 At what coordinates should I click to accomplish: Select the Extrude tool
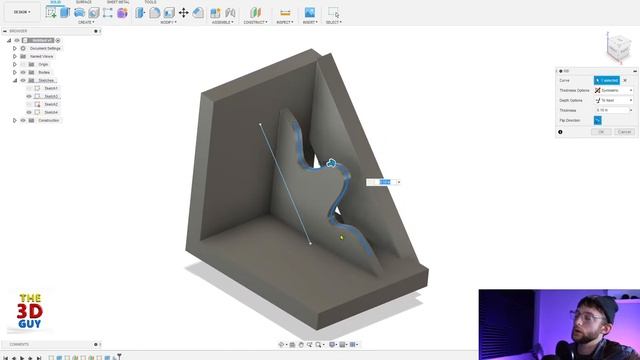point(65,13)
